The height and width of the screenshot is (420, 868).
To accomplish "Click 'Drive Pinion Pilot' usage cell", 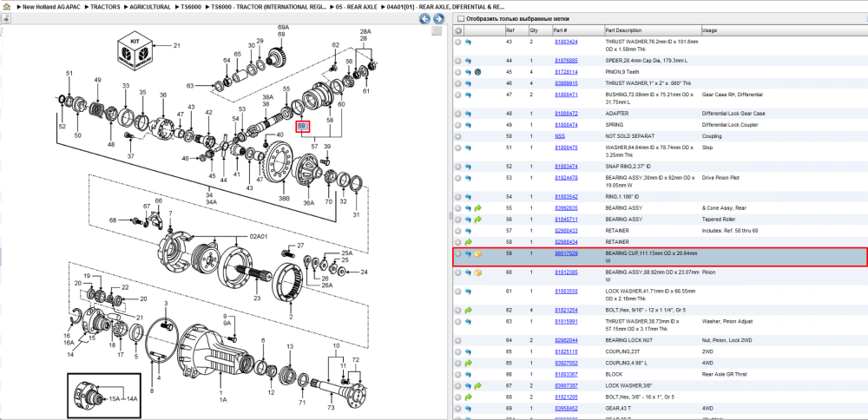I will point(720,178).
